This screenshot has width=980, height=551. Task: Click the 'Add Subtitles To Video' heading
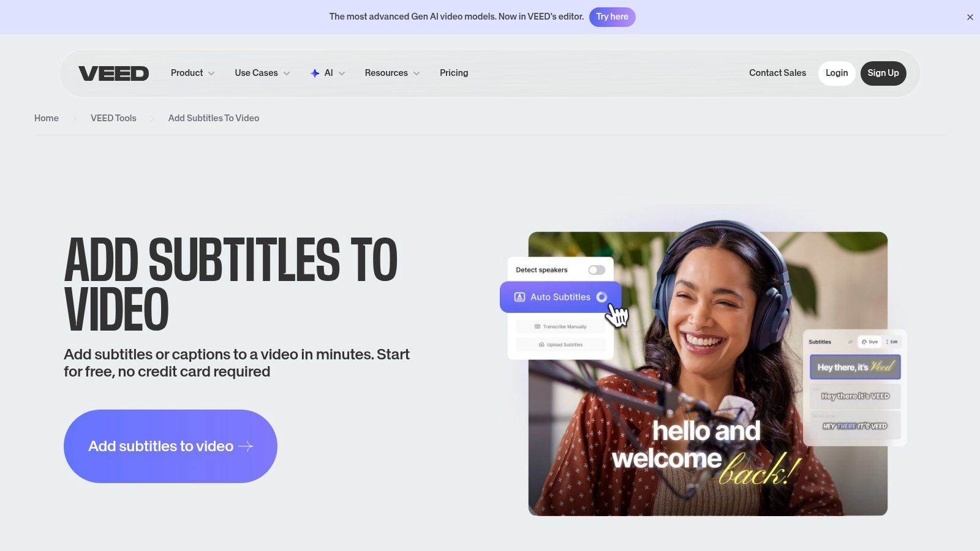click(231, 285)
